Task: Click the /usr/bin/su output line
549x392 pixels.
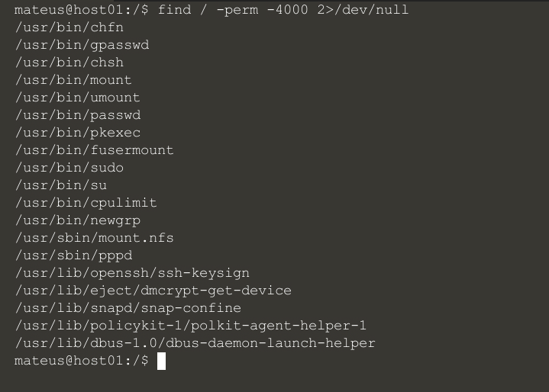Action: click(60, 185)
